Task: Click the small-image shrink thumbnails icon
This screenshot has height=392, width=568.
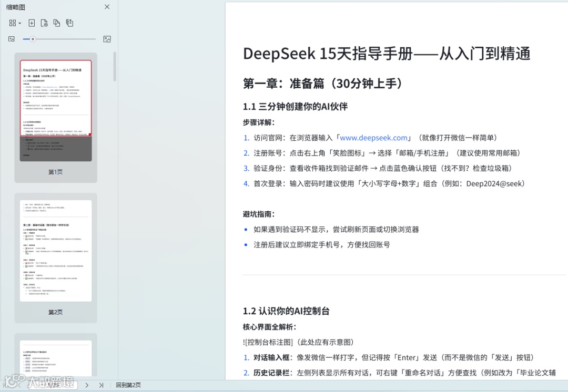Action: click(12, 39)
